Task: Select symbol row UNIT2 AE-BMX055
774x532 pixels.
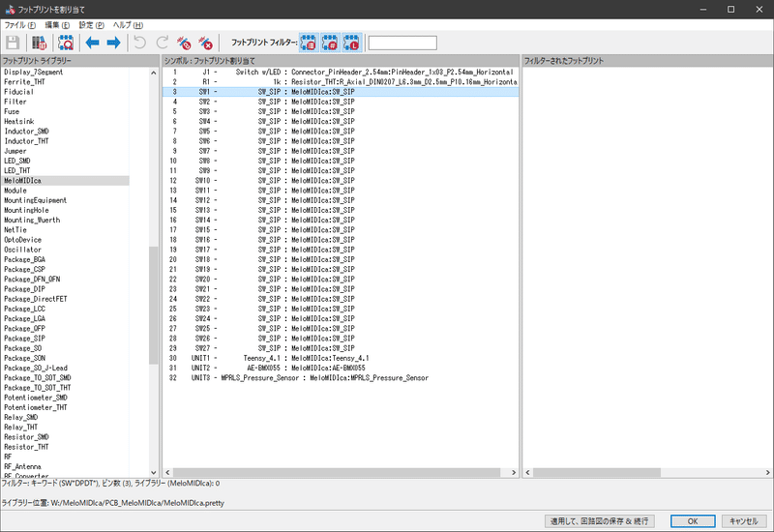Action: 341,369
